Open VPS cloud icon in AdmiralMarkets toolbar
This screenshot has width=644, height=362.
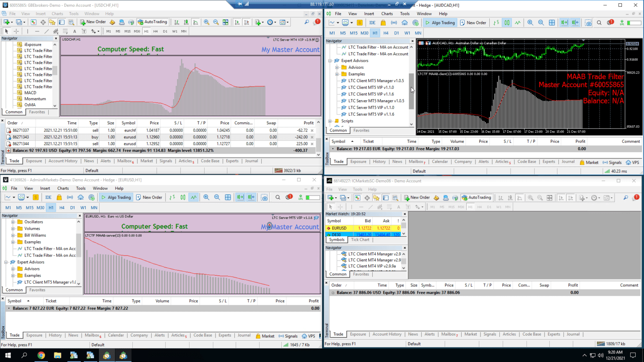(80, 197)
